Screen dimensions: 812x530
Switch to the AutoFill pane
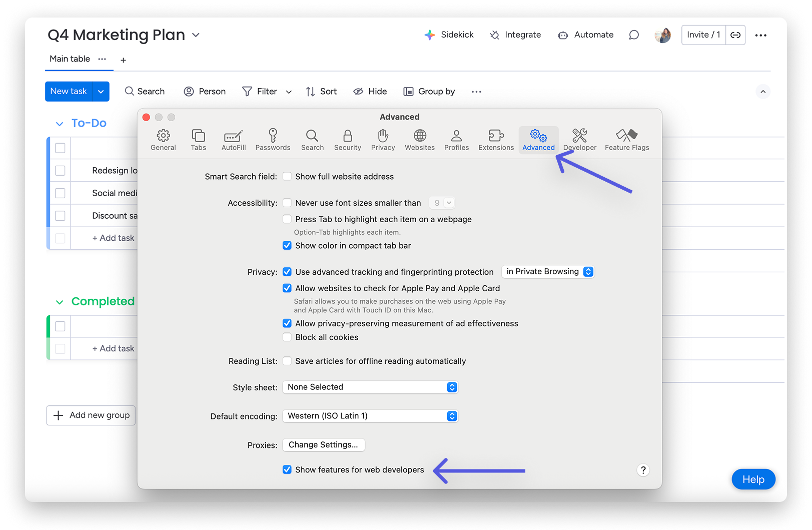(x=234, y=139)
